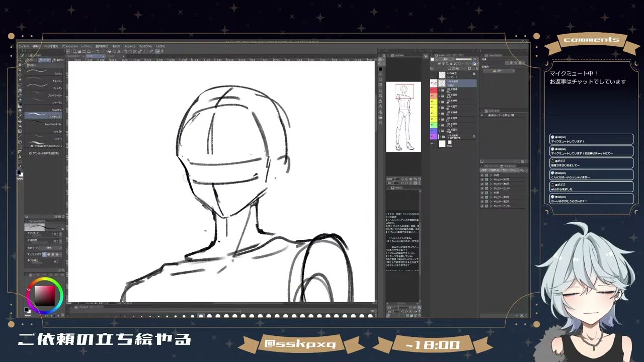Toggle visibility of selected 下描き layer
Screen dimensions: 644x362
coord(432,83)
